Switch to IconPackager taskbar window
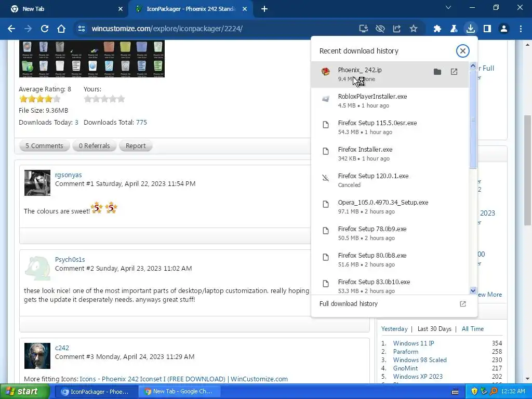 pyautogui.click(x=96, y=392)
